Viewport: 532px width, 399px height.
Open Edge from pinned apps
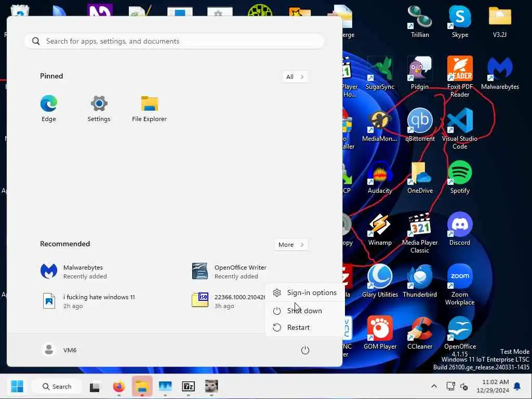pyautogui.click(x=48, y=109)
